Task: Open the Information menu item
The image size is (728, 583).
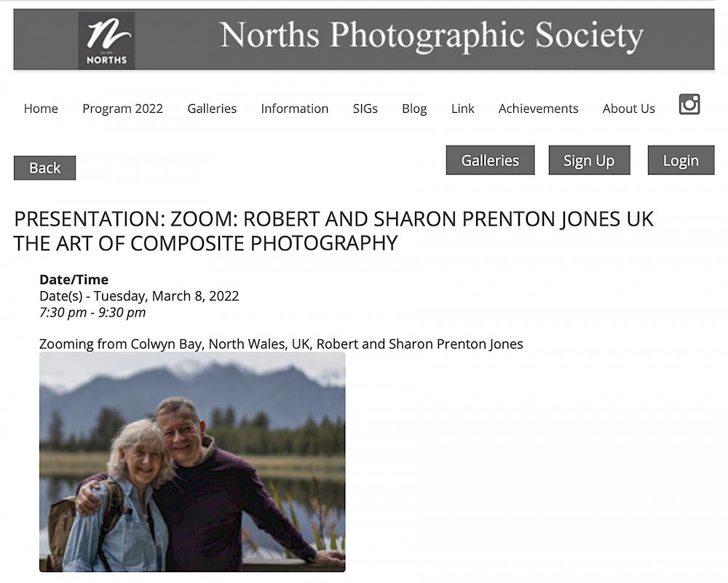Action: click(294, 108)
